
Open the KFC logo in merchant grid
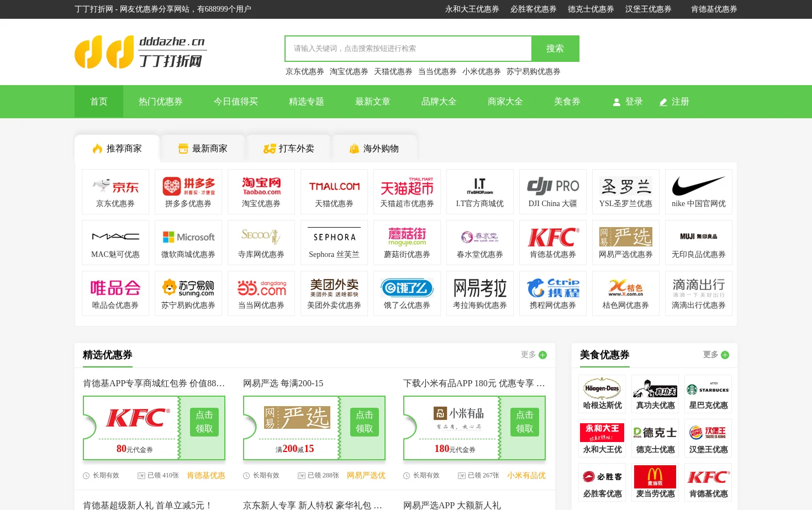pos(553,237)
